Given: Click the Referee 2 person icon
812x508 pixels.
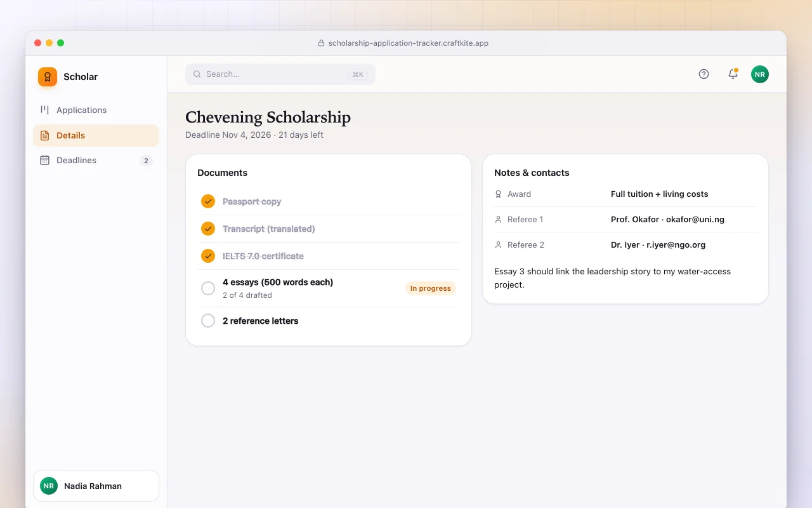Looking at the screenshot, I should pyautogui.click(x=498, y=245).
